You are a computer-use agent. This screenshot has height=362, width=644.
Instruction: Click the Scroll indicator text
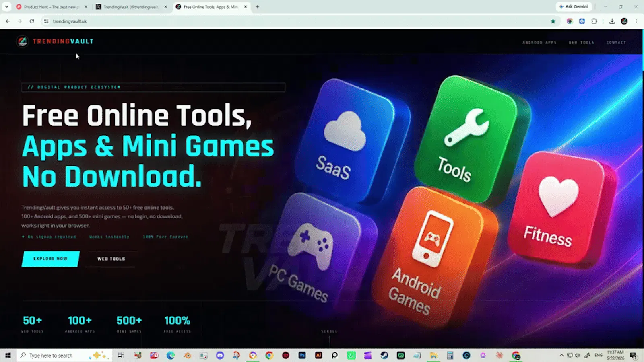(x=329, y=331)
